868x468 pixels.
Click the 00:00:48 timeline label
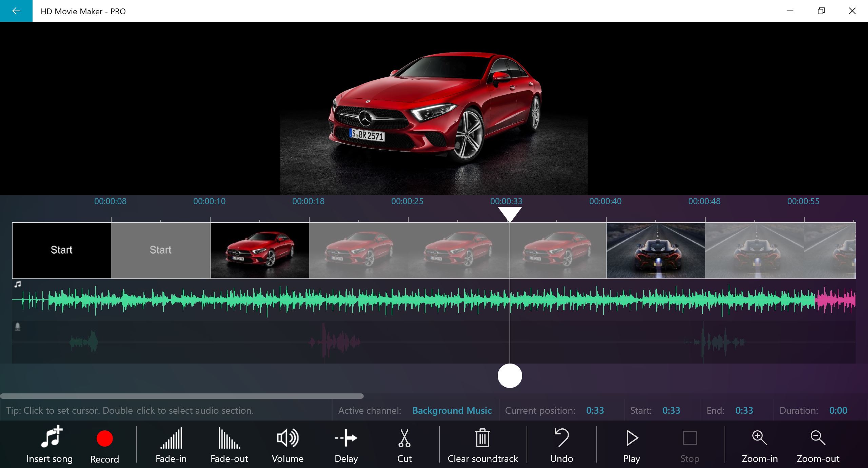(x=704, y=201)
